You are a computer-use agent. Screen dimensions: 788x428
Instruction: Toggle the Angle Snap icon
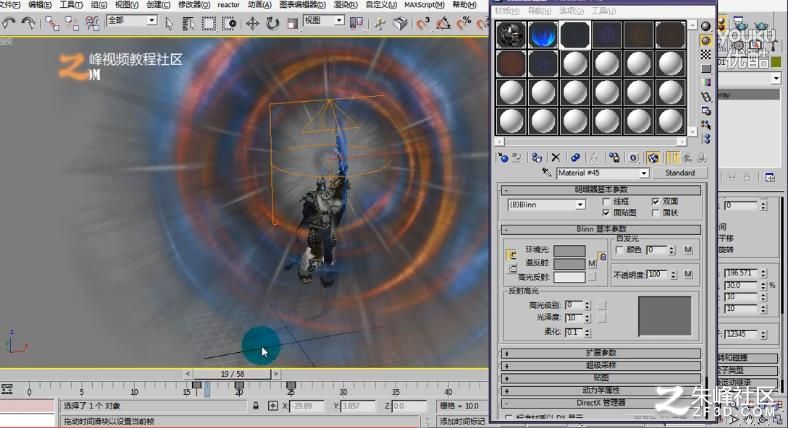(x=443, y=23)
